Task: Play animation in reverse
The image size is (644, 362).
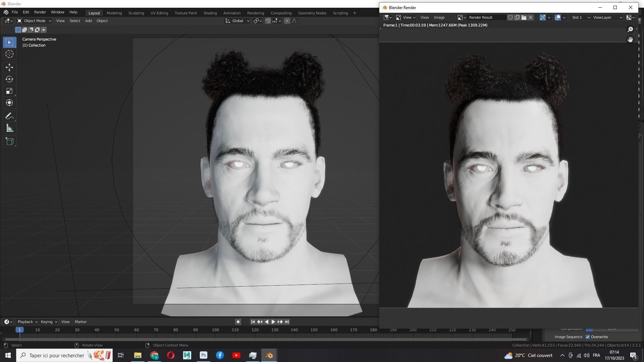Action: [266, 322]
